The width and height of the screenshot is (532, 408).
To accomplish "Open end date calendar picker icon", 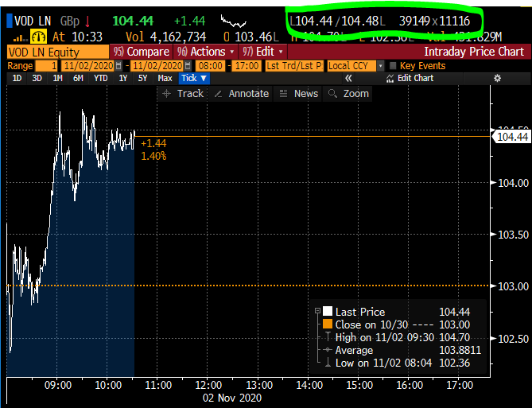I will (188, 65).
